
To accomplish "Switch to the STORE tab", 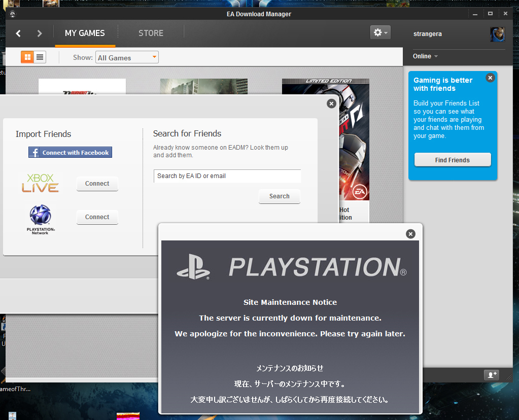I will pyautogui.click(x=151, y=33).
